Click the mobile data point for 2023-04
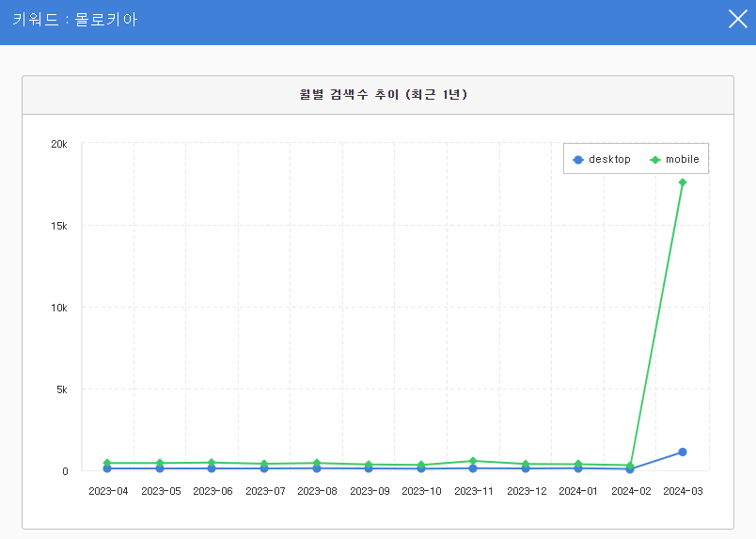Viewport: 756px width, 539px height. coord(107,463)
